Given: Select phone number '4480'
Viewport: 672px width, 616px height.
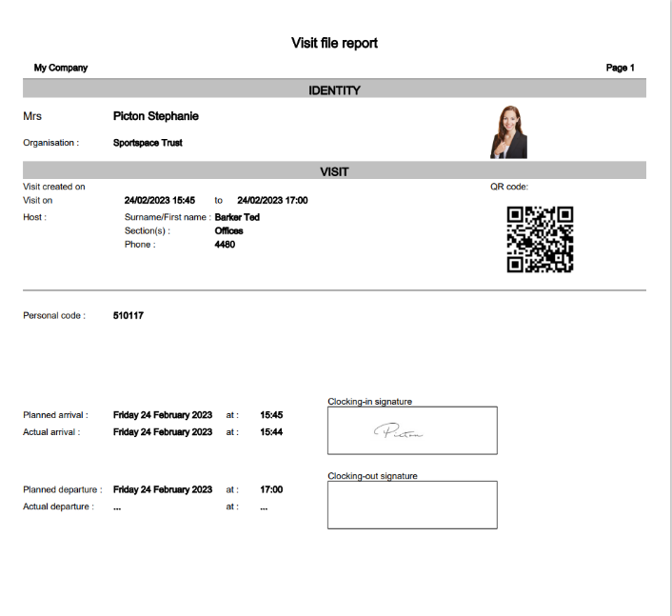Looking at the screenshot, I should [x=225, y=245].
